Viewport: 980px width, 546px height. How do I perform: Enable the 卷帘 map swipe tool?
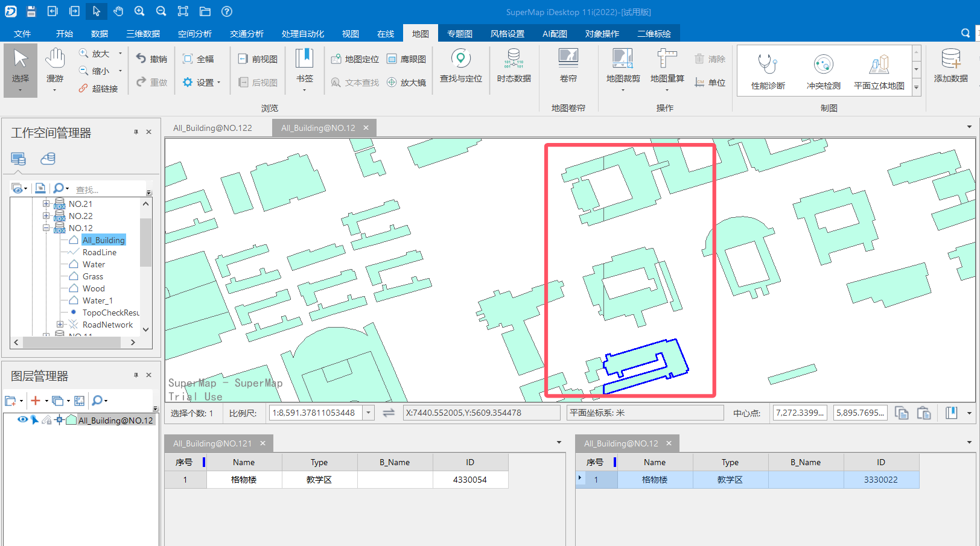click(568, 66)
